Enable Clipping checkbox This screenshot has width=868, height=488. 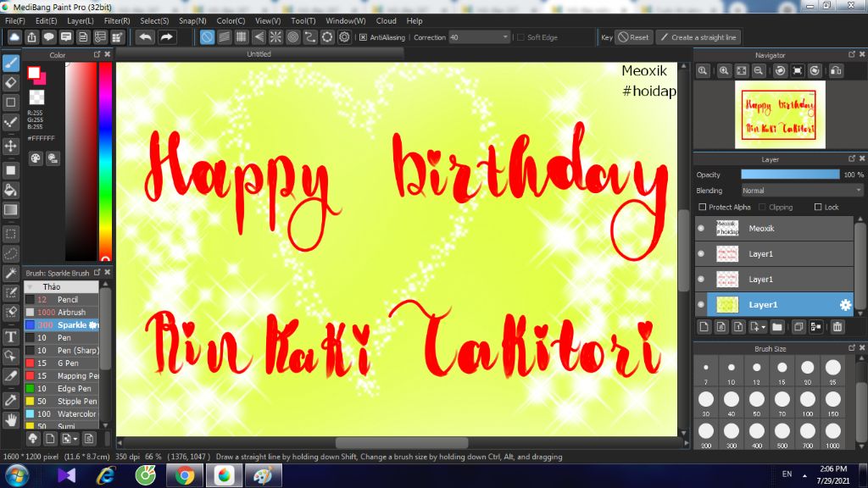click(762, 207)
